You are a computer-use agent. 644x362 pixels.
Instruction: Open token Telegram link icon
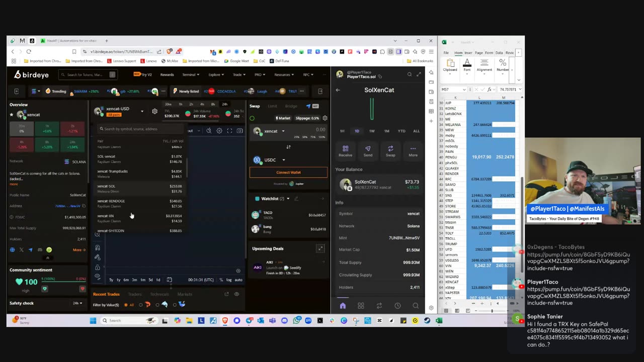point(30,250)
